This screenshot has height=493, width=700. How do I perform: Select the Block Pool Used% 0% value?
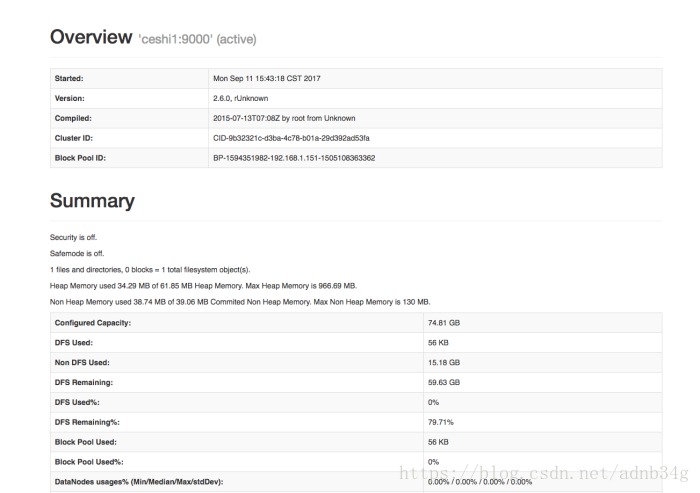coord(433,462)
